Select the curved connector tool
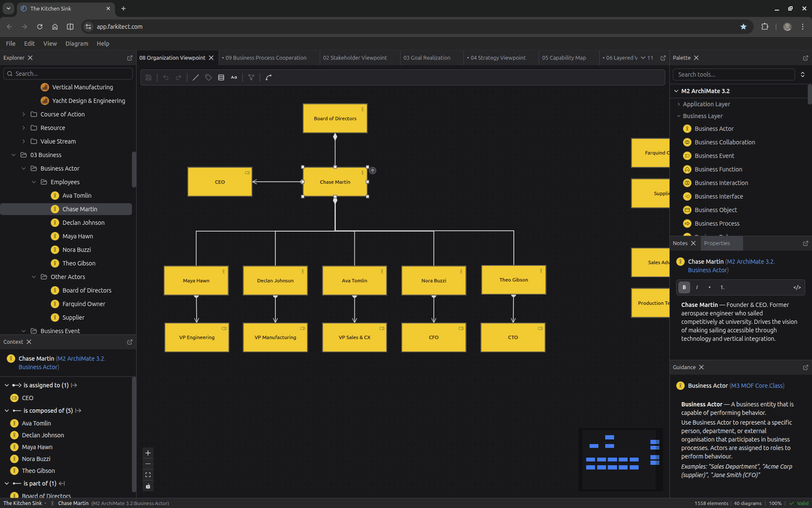812x508 pixels. pyautogui.click(x=269, y=77)
